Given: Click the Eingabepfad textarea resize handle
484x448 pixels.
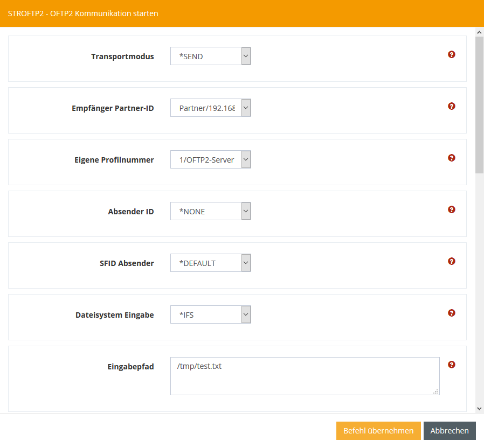Looking at the screenshot, I should (x=435, y=391).
